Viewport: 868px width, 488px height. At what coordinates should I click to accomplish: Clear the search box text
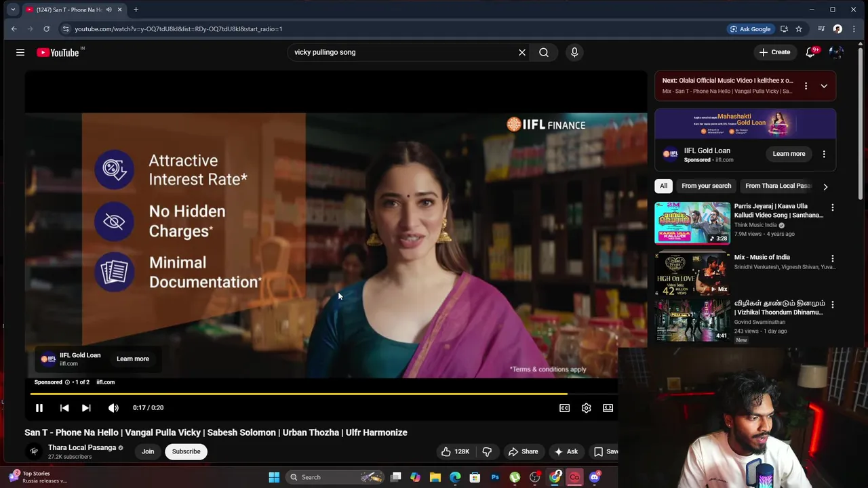click(522, 52)
